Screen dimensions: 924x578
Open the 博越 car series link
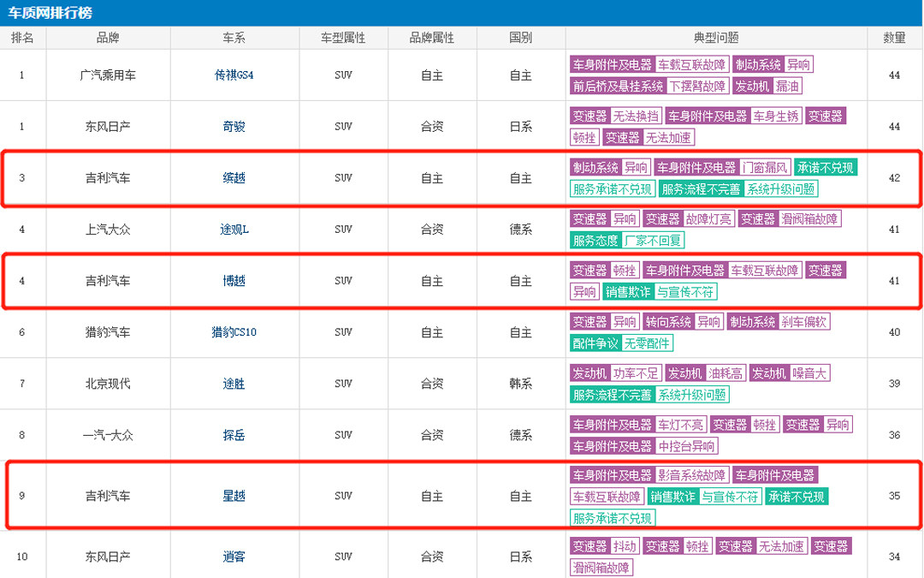(x=234, y=281)
